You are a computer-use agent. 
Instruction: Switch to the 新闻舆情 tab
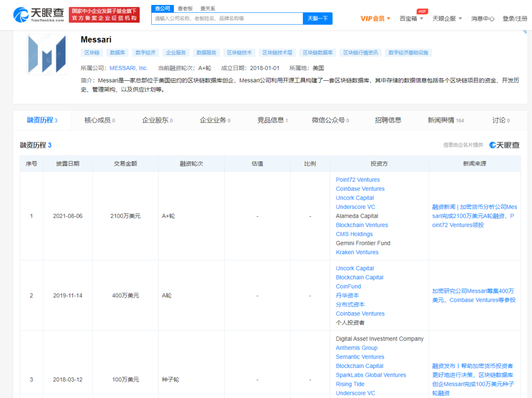pyautogui.click(x=445, y=120)
